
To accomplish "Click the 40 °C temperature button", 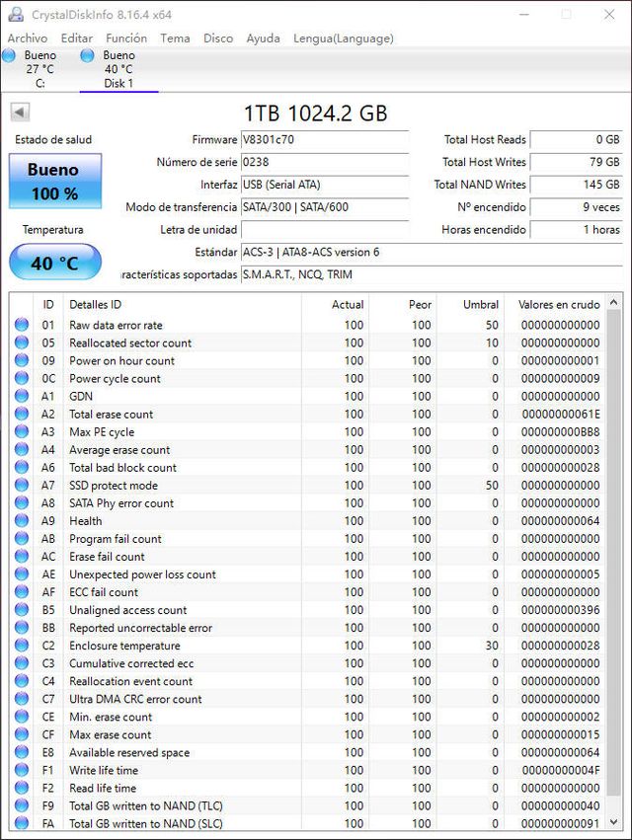I will click(54, 264).
